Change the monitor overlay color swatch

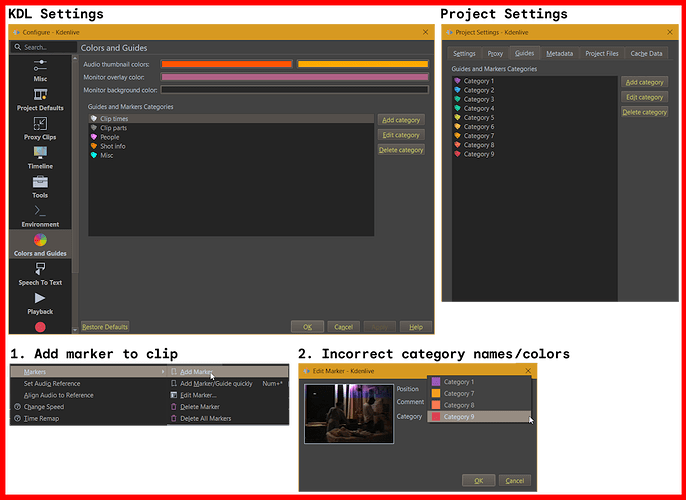click(x=294, y=77)
